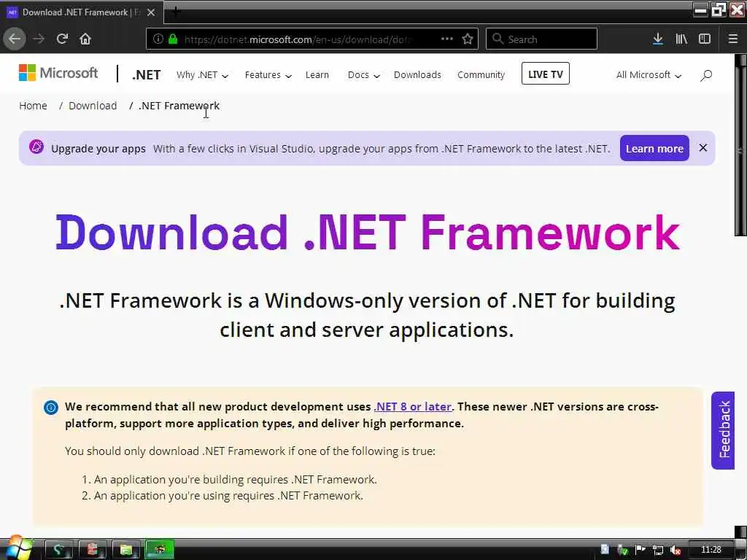Toggle the browser sidebar icon
747x560 pixels.
pyautogui.click(x=705, y=39)
